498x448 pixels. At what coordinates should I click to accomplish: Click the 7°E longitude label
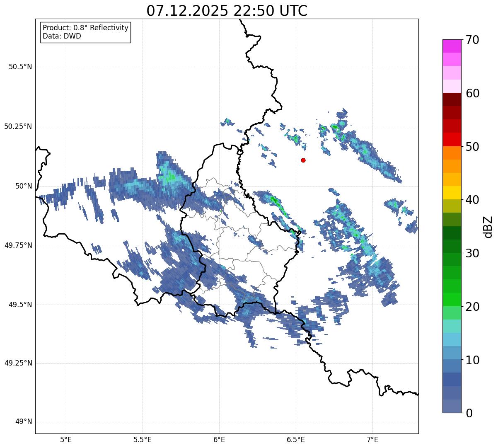coord(373,439)
